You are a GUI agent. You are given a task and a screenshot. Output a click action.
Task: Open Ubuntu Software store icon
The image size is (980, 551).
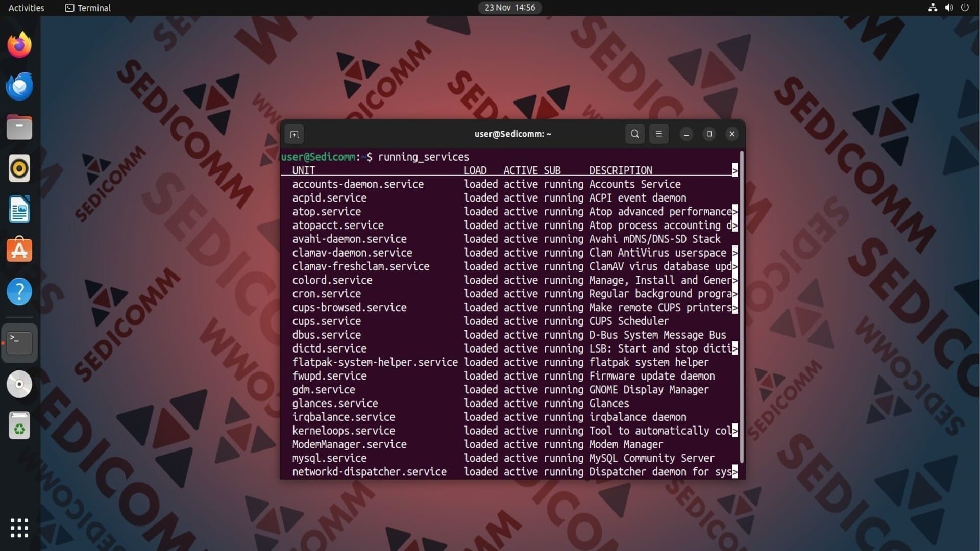(19, 250)
